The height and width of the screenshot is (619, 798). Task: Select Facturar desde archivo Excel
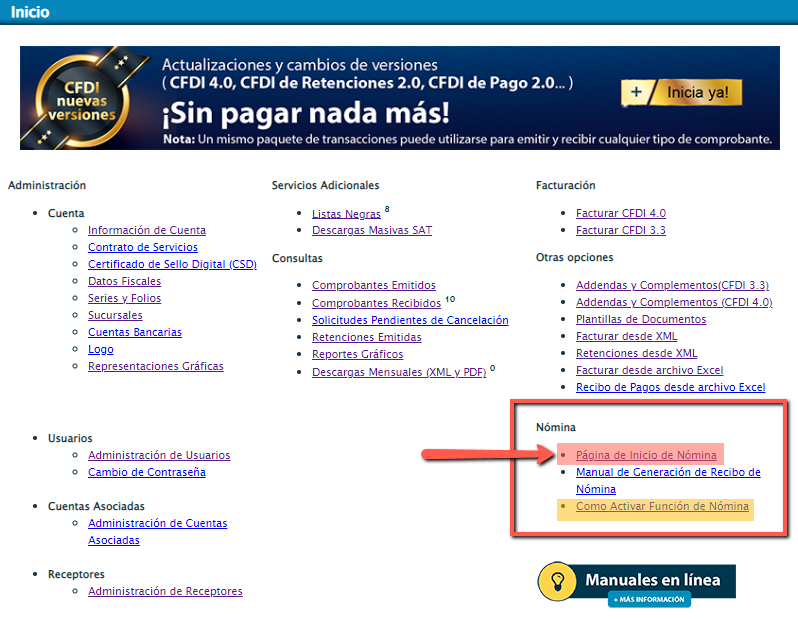[x=649, y=370]
